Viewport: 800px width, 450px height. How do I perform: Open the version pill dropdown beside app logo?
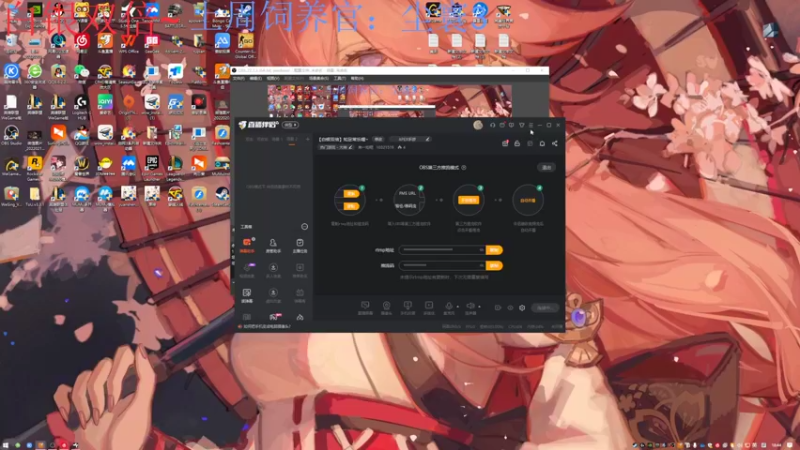(x=290, y=125)
